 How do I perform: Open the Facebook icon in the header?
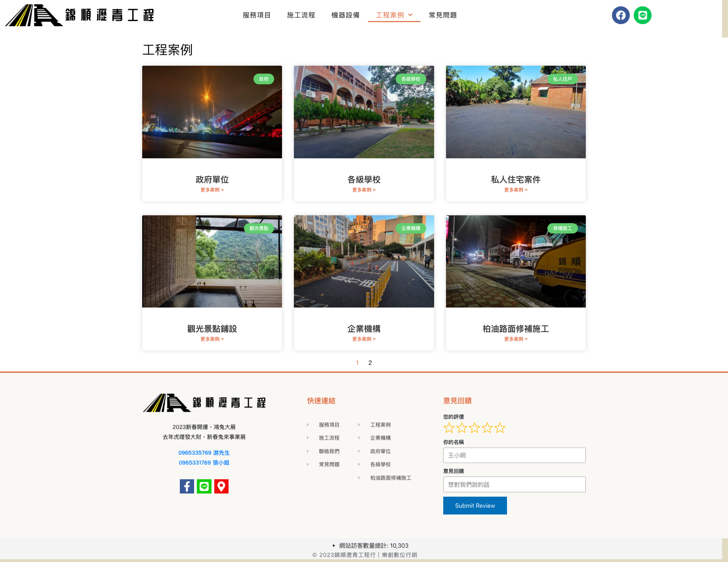621,15
